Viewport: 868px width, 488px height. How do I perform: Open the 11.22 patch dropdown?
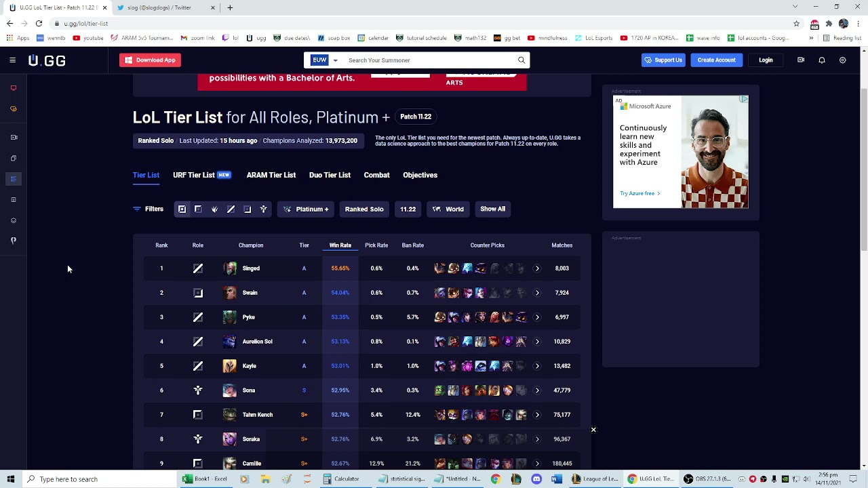pyautogui.click(x=408, y=209)
